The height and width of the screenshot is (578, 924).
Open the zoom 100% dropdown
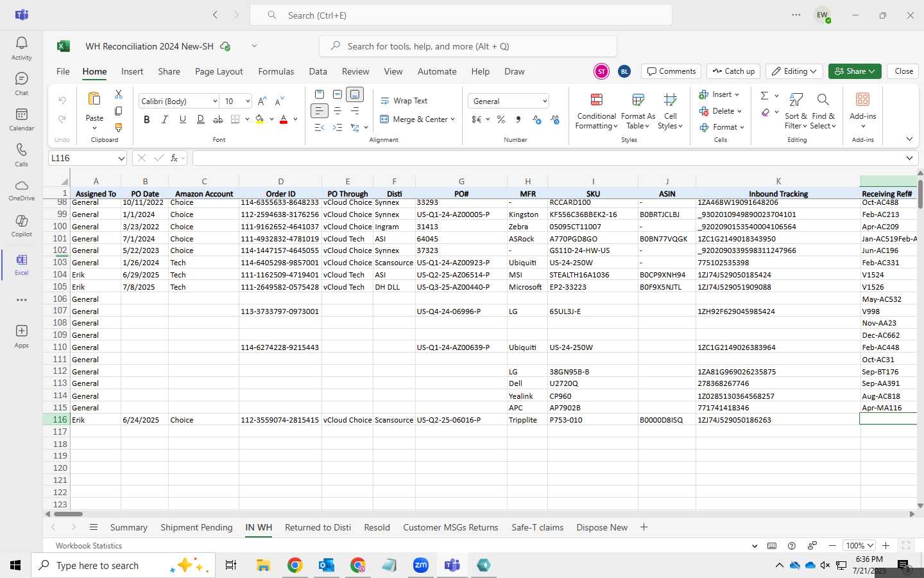[x=859, y=545]
